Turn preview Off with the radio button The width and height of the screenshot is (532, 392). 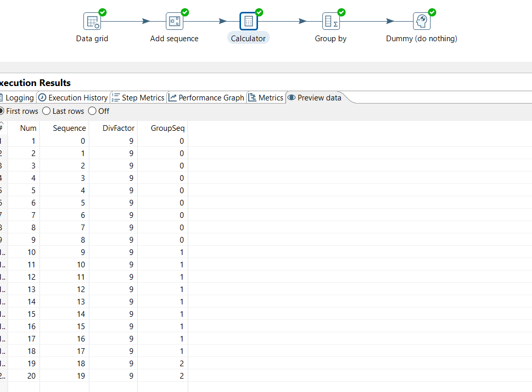pos(92,111)
